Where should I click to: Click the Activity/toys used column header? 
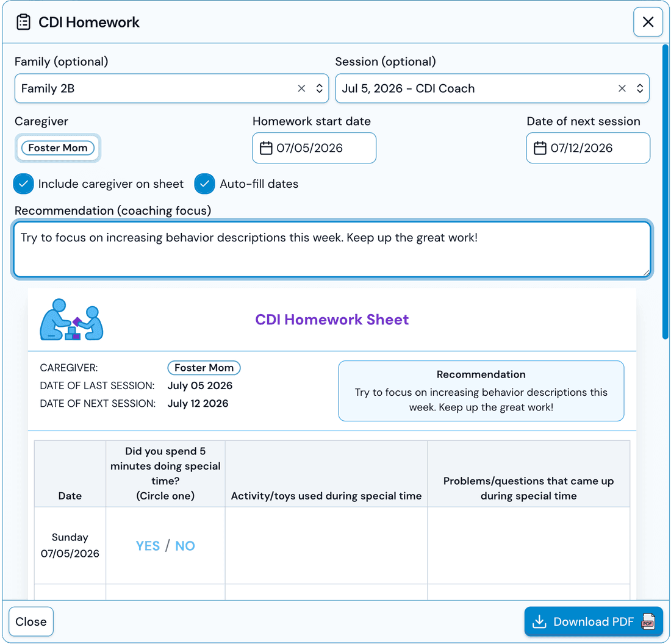[x=326, y=474]
